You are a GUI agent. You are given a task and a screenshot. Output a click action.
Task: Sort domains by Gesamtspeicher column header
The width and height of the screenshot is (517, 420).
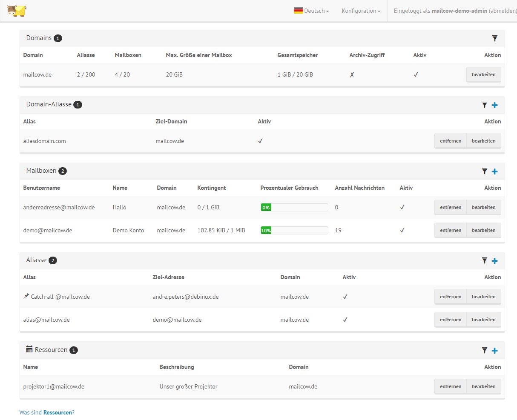[297, 55]
